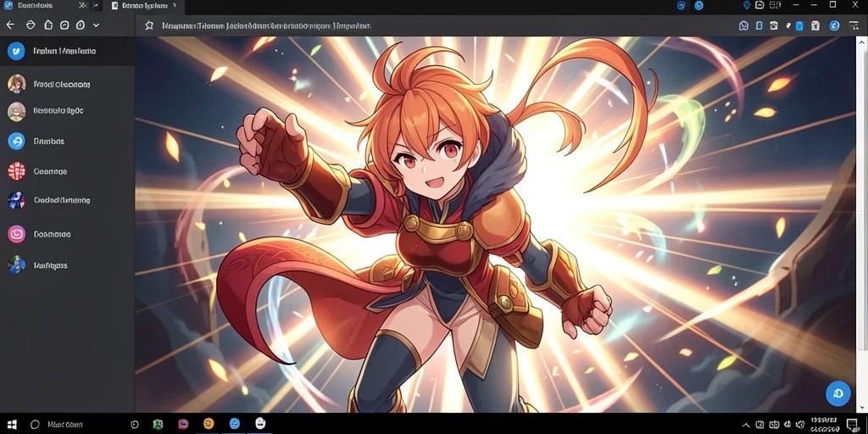Viewport: 868px width, 434px height.
Task: Open the blue round app icon in taskbar
Action: coord(235,424)
